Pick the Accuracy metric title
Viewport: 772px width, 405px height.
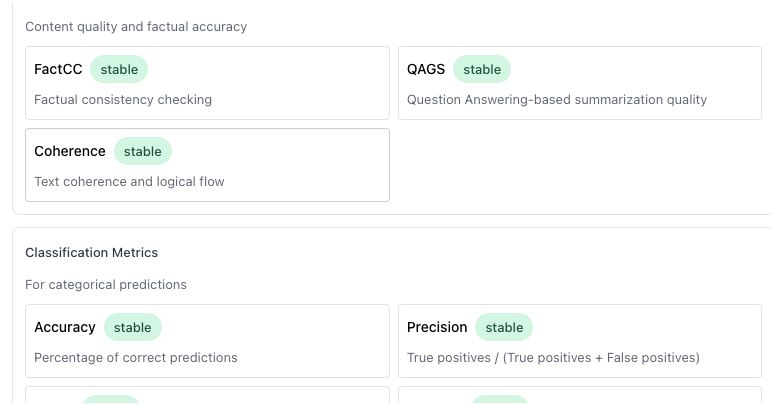[65, 327]
